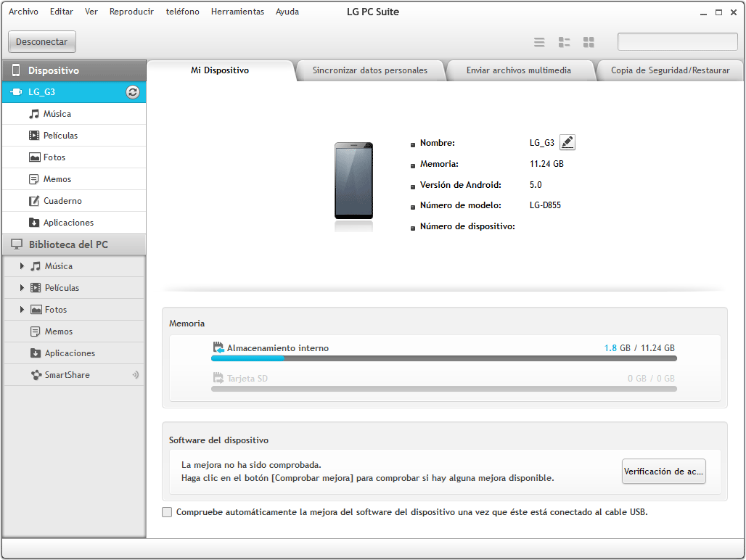Screen dimensions: 746x560
Task: Select the LG_G3 device row
Action: [x=74, y=92]
